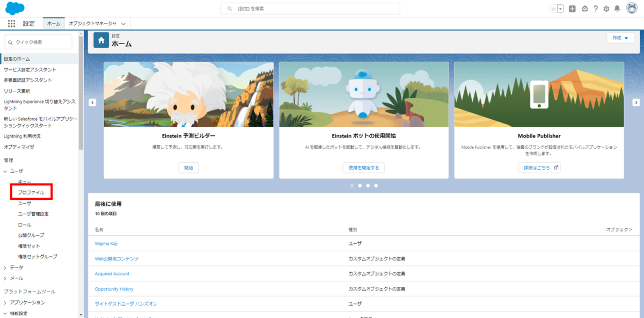Expand the メール section
Screen dimensions: 644x318
tap(5, 278)
